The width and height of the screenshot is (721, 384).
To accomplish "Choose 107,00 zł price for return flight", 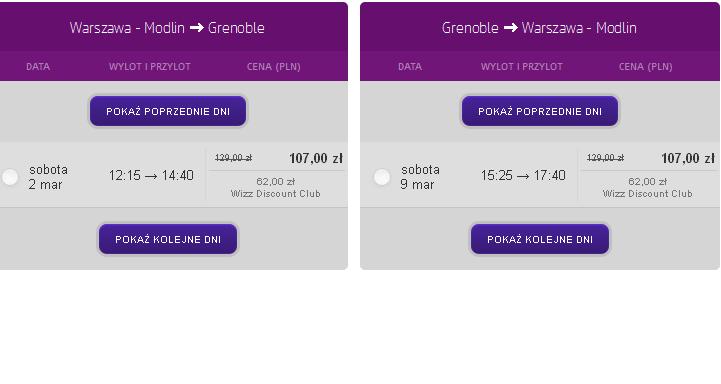I will (688, 159).
